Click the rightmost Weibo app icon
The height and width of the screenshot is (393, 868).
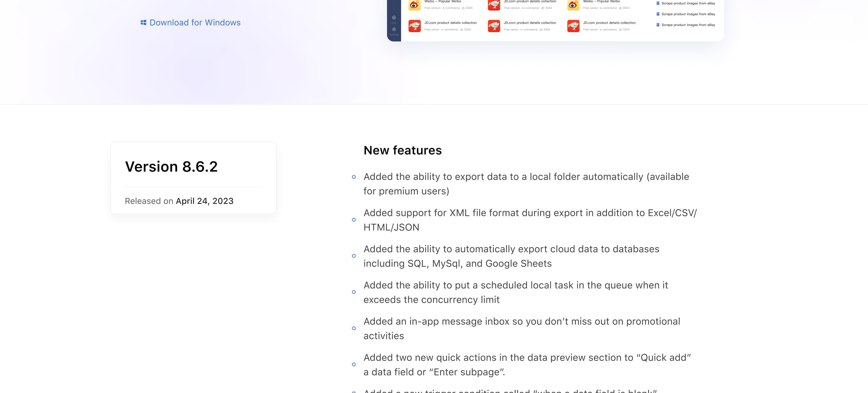pyautogui.click(x=573, y=5)
